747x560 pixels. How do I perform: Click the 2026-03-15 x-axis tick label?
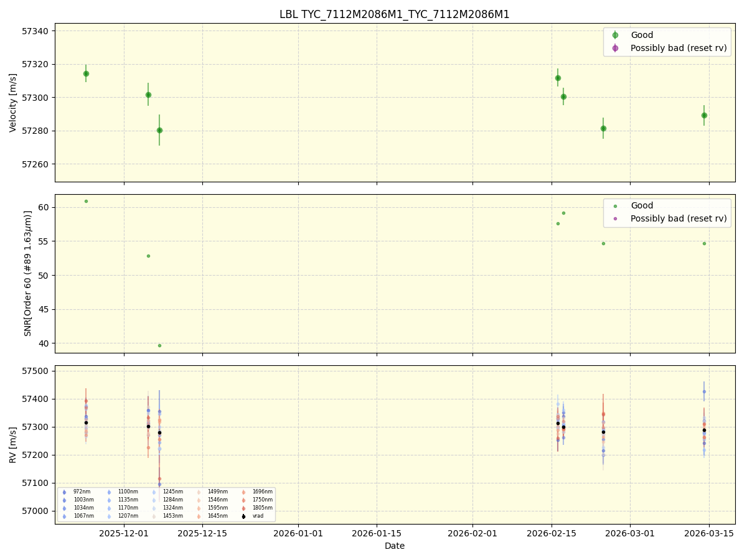pos(709,533)
